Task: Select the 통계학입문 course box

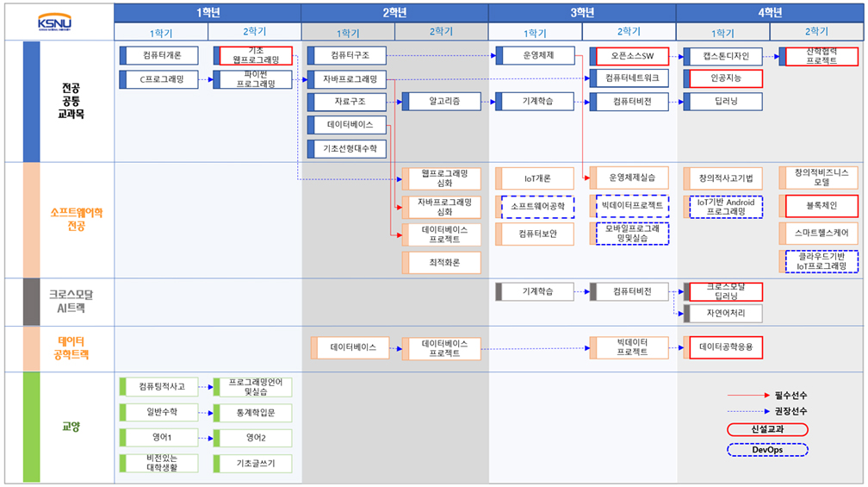Action: click(253, 413)
